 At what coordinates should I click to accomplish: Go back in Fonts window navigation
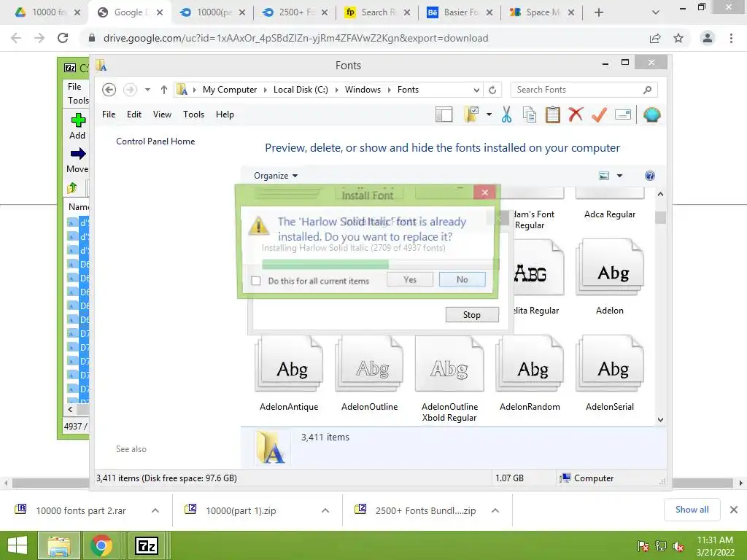point(109,90)
